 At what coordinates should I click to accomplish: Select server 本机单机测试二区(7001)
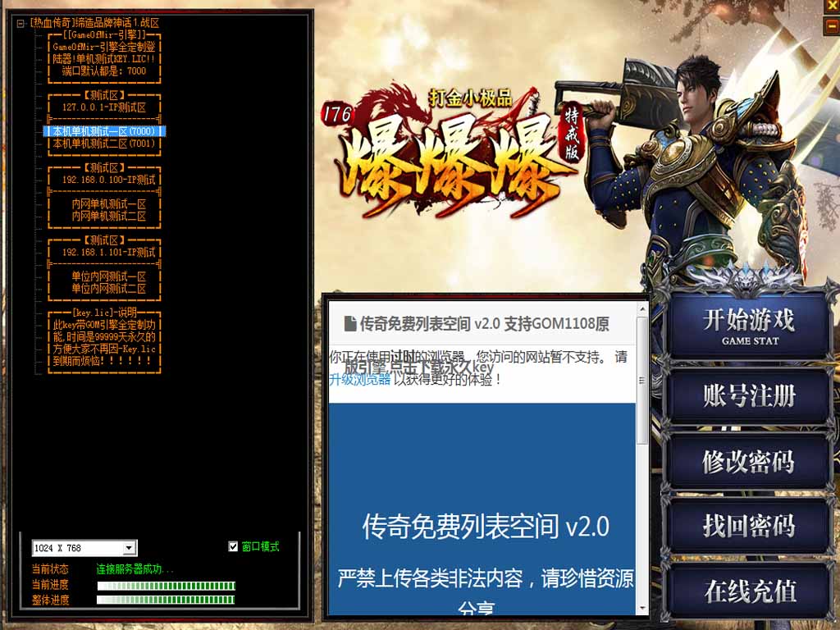pos(104,144)
